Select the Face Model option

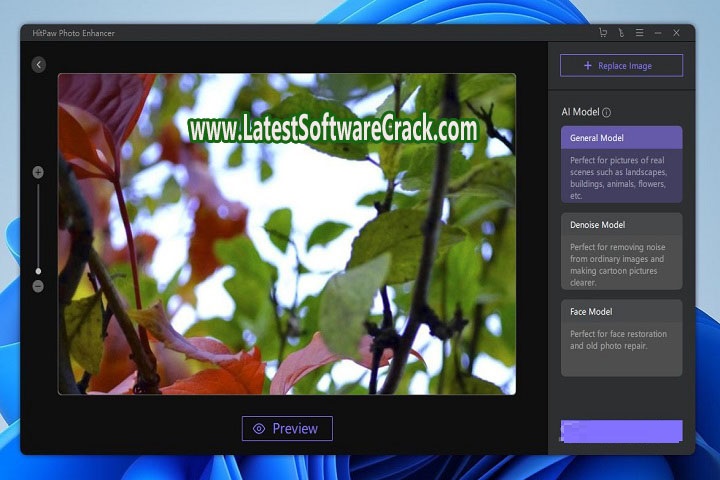pos(621,338)
